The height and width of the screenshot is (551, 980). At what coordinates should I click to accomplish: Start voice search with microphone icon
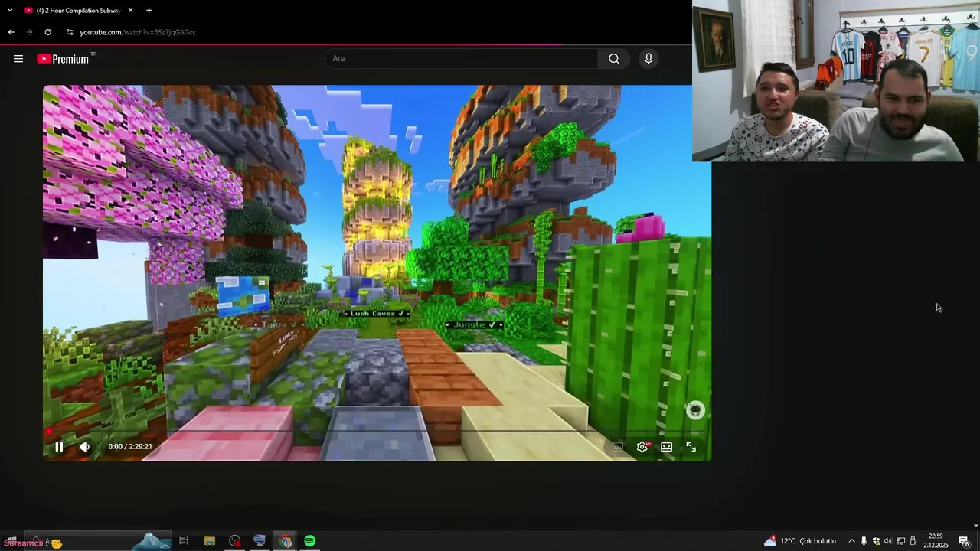pos(648,59)
